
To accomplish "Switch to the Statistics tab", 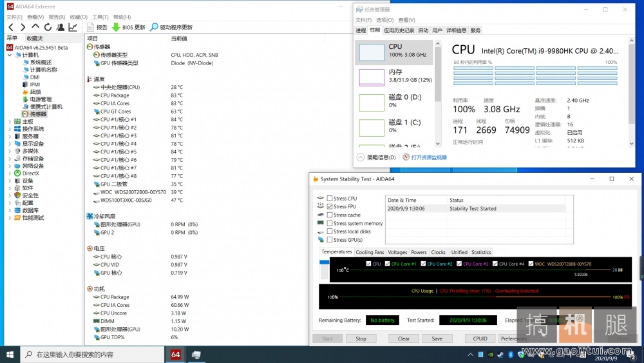I will [481, 252].
